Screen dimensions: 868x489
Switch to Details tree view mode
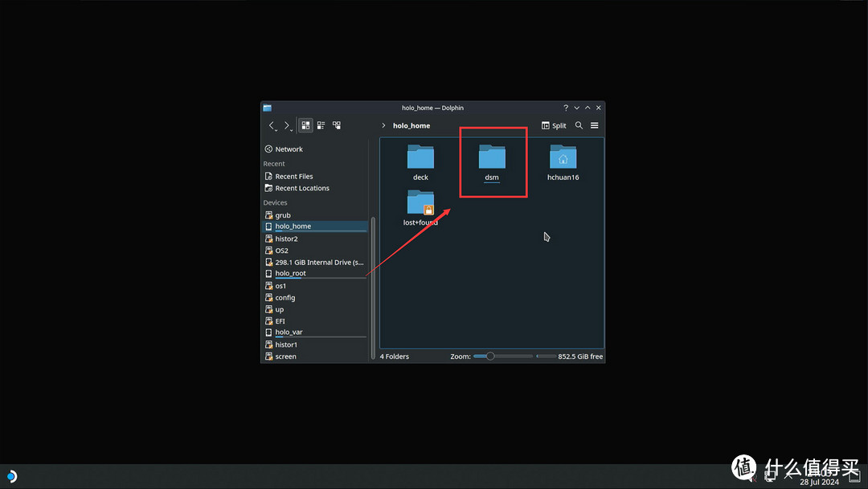(x=337, y=126)
